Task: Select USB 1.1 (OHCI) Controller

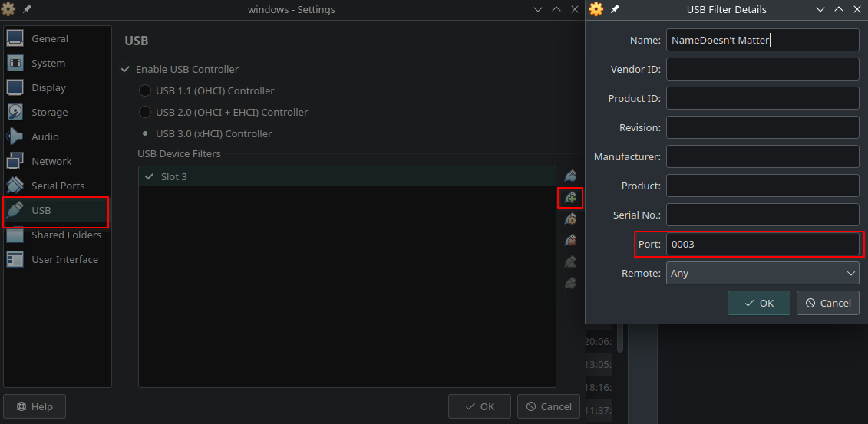Action: pyautogui.click(x=145, y=90)
